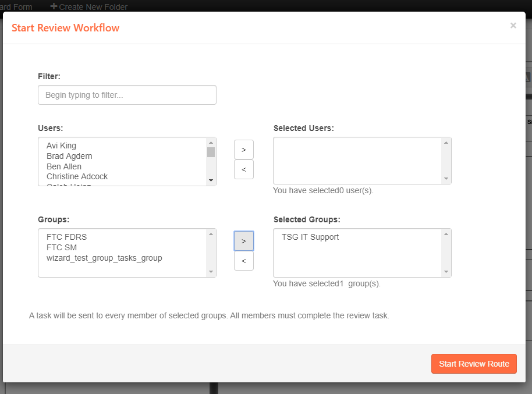Click inside the Filter text field
Screen dimensions: 532x394
[x=127, y=94]
